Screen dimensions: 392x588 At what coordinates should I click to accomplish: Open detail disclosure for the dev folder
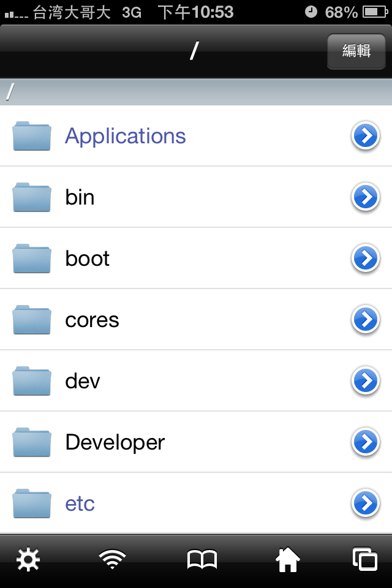pyautogui.click(x=366, y=380)
